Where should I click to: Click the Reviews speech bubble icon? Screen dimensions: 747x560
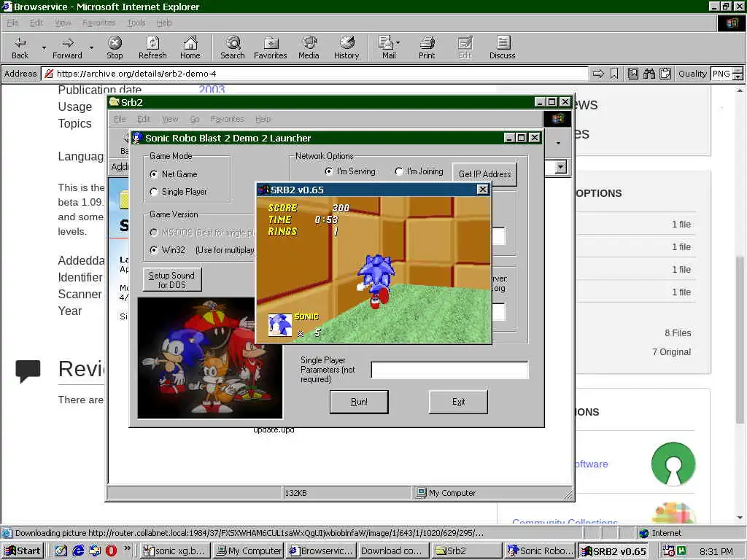28,371
